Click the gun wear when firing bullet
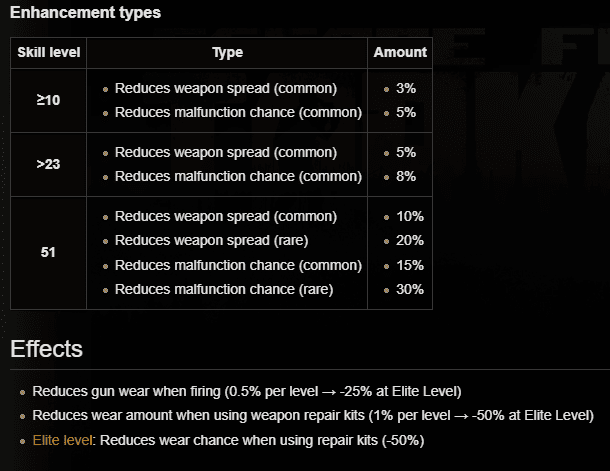This screenshot has width=610, height=471. [x=247, y=391]
